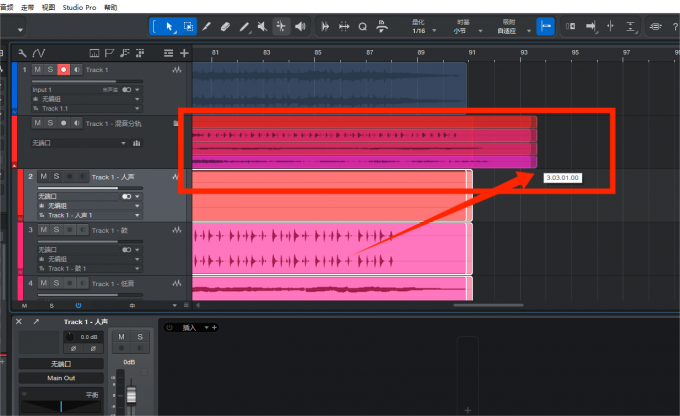The width and height of the screenshot is (680, 416).
Task: Click the Main Out output button
Action: 61,378
